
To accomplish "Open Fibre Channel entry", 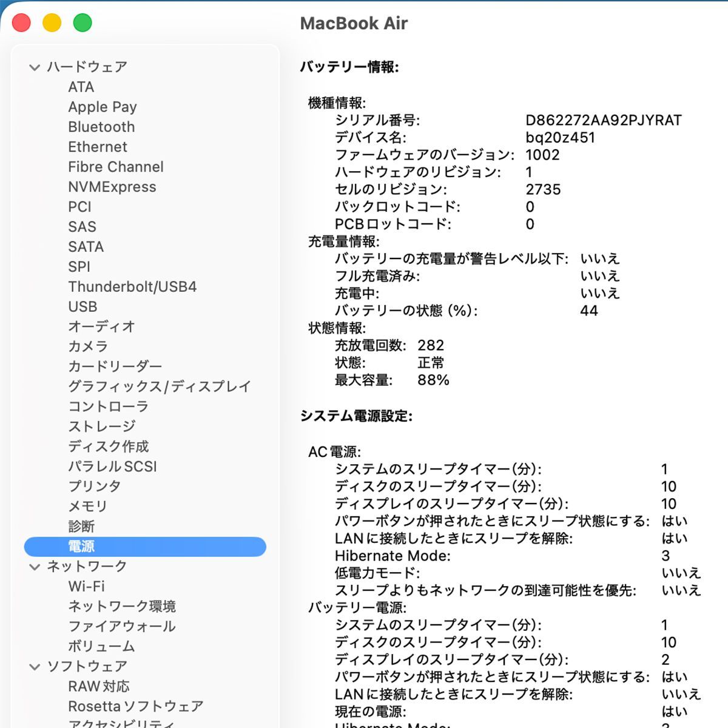I will pos(116,167).
